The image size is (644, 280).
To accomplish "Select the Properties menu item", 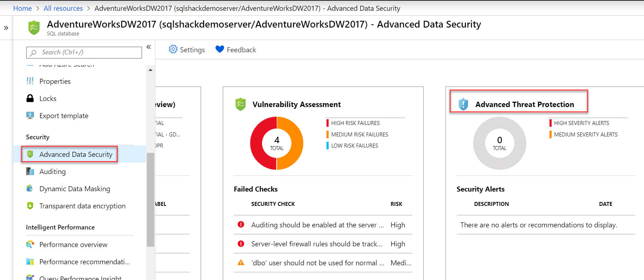I will point(55,81).
